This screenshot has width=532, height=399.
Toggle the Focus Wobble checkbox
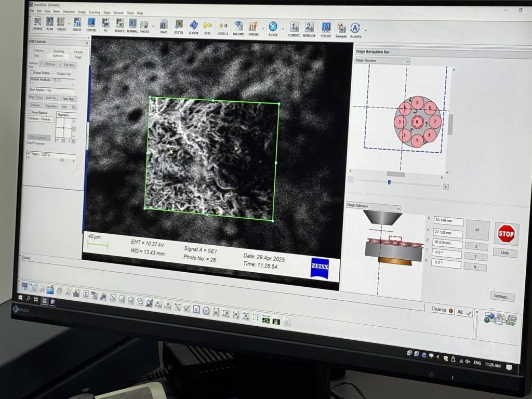pyautogui.click(x=32, y=72)
